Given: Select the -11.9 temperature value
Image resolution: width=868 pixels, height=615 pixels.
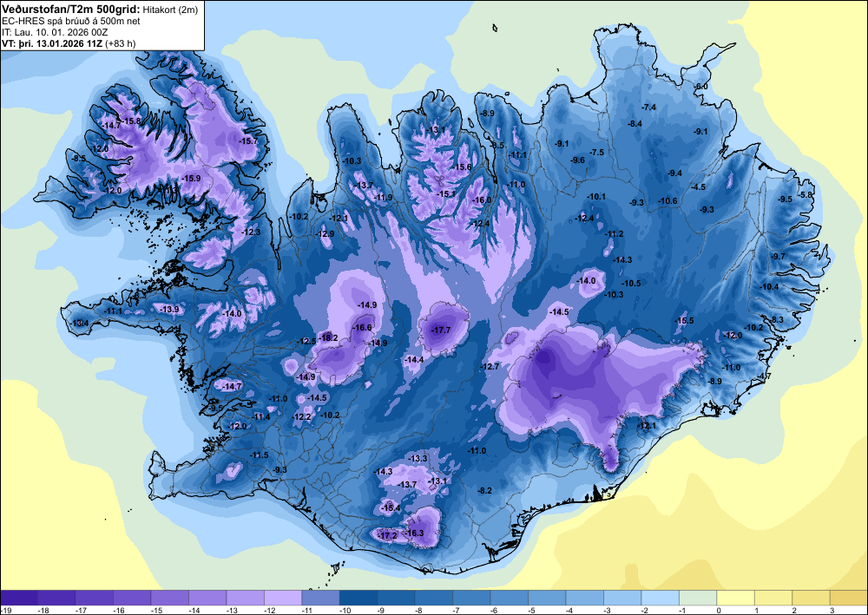Looking at the screenshot, I should 383,198.
